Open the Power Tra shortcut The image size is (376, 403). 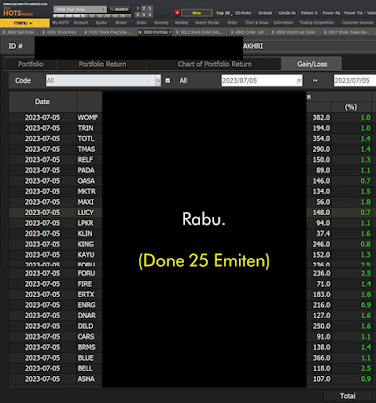[353, 13]
